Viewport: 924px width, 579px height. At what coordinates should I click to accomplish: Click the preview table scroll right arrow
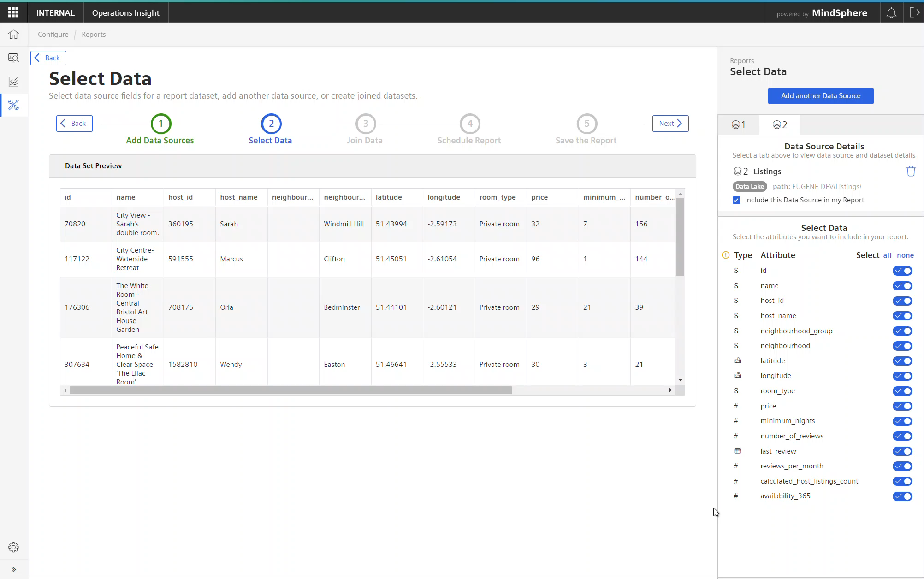coord(670,390)
